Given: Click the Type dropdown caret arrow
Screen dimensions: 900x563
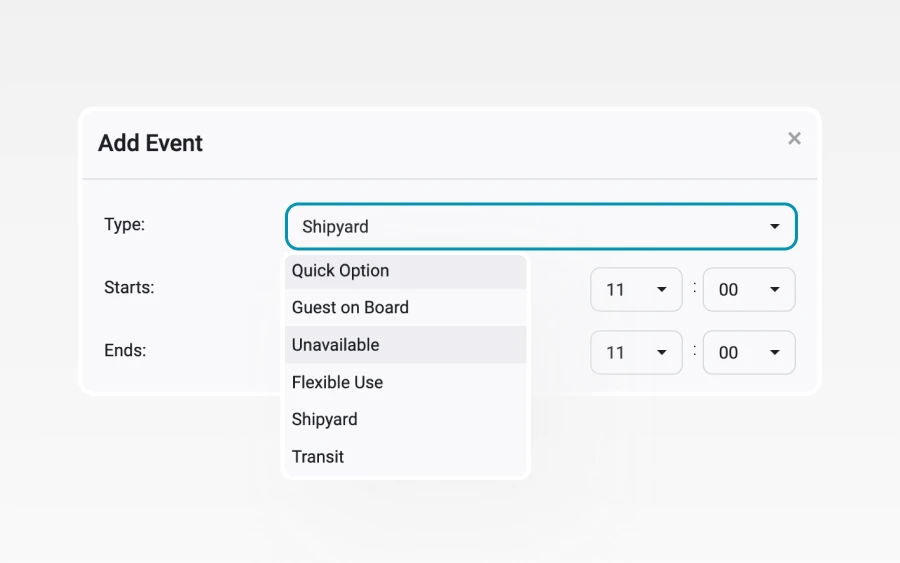Looking at the screenshot, I should pyautogui.click(x=774, y=227).
